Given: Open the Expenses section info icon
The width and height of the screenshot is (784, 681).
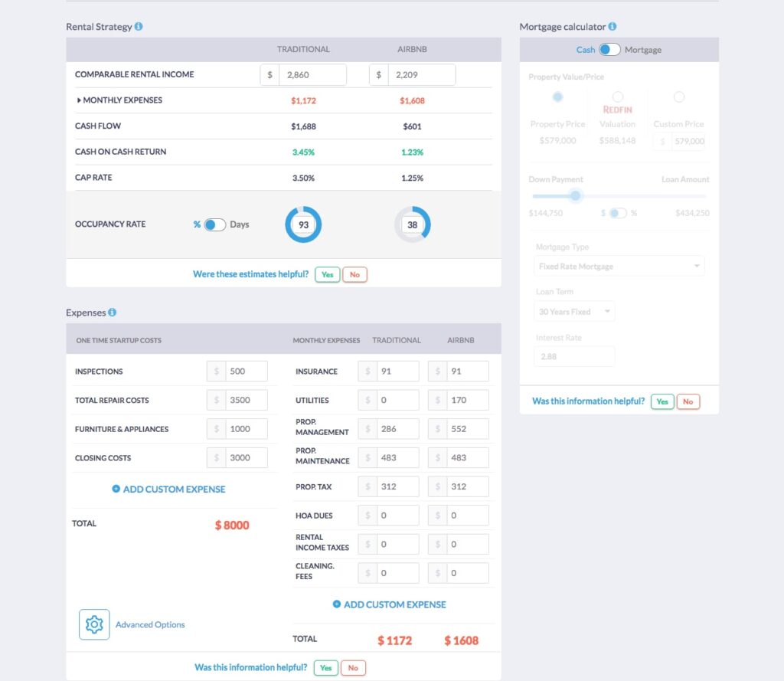Looking at the screenshot, I should (x=113, y=313).
